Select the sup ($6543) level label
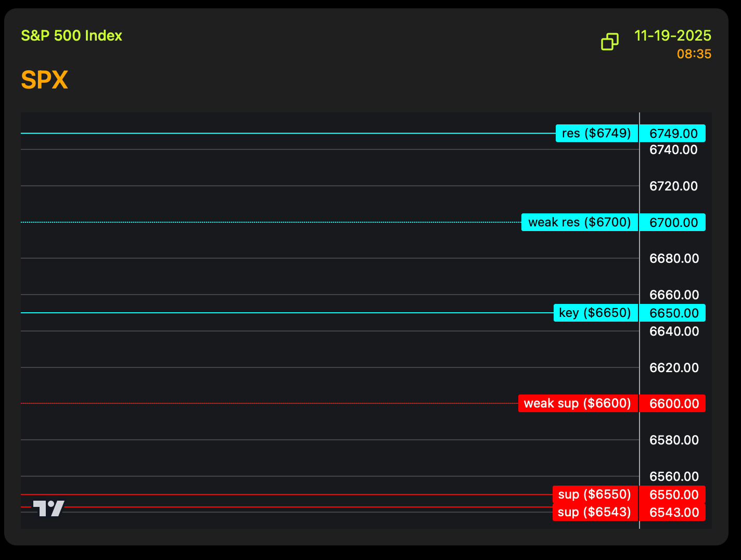This screenshot has width=741, height=560. tap(594, 512)
